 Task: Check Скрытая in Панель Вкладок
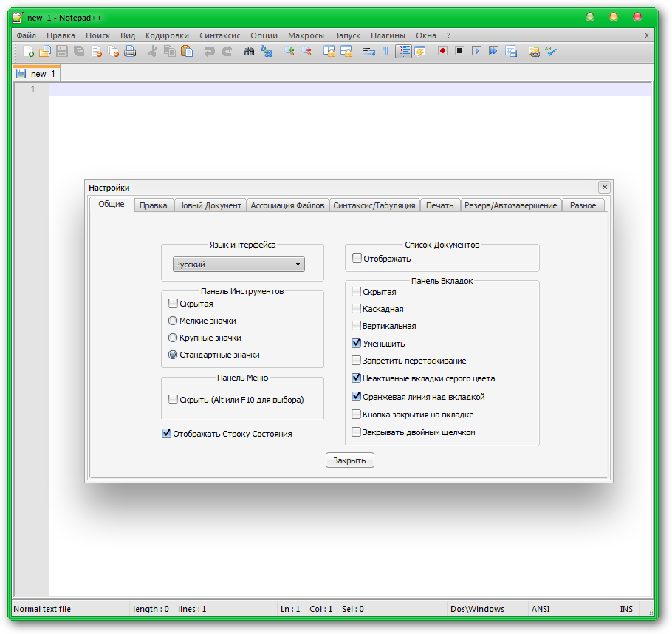(x=356, y=292)
